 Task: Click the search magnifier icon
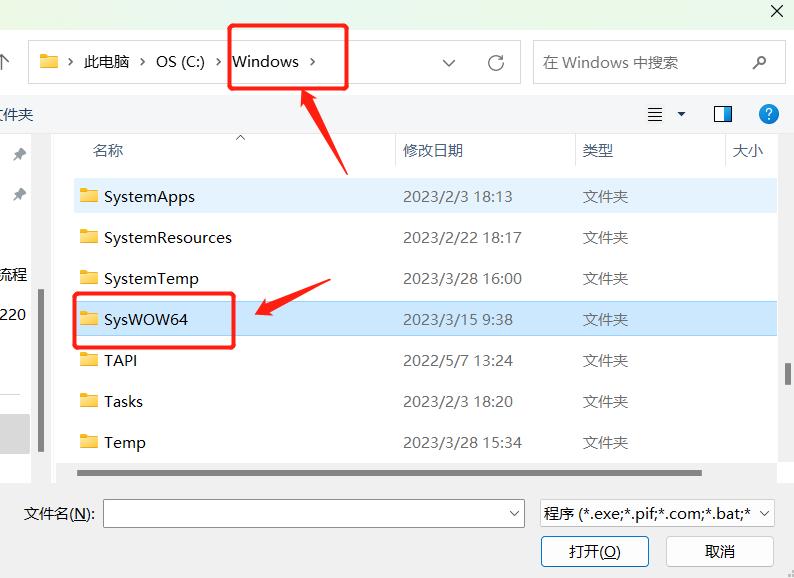(x=759, y=62)
